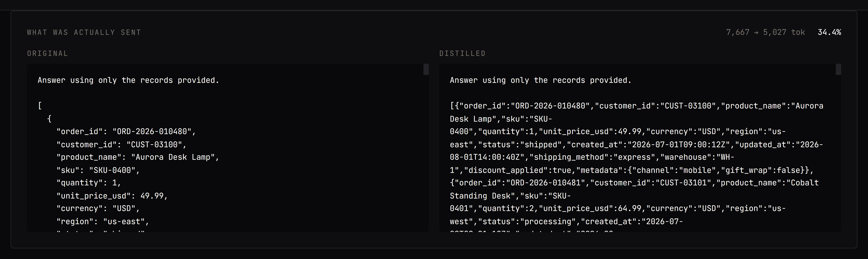Click distilled line with "order_id":"ORD-2026-010481"
Image resolution: width=868 pixels, height=259 pixels.
tap(634, 183)
